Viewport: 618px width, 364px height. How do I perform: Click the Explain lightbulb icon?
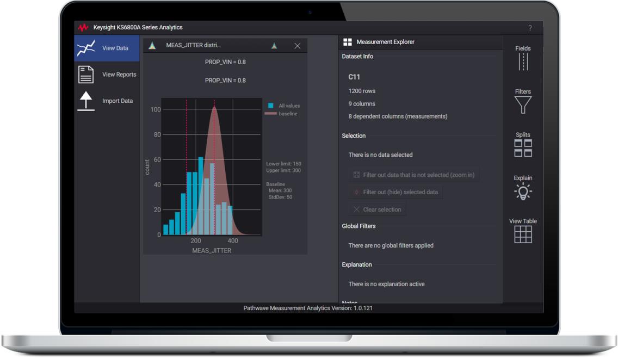tap(523, 191)
